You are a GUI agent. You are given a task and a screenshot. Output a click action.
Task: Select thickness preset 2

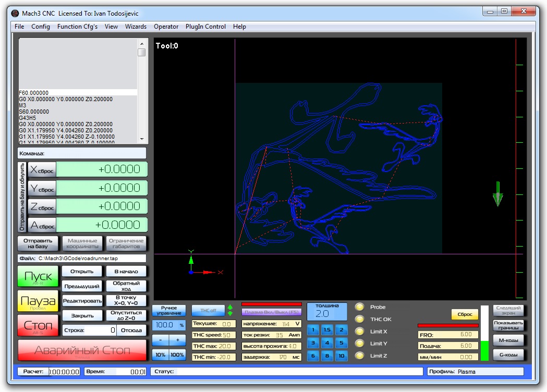[x=341, y=329]
